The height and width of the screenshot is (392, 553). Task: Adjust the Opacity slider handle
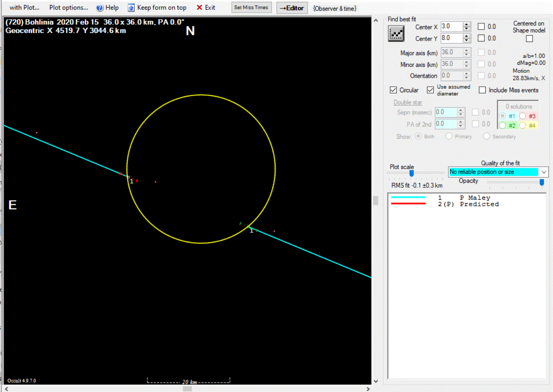[542, 182]
